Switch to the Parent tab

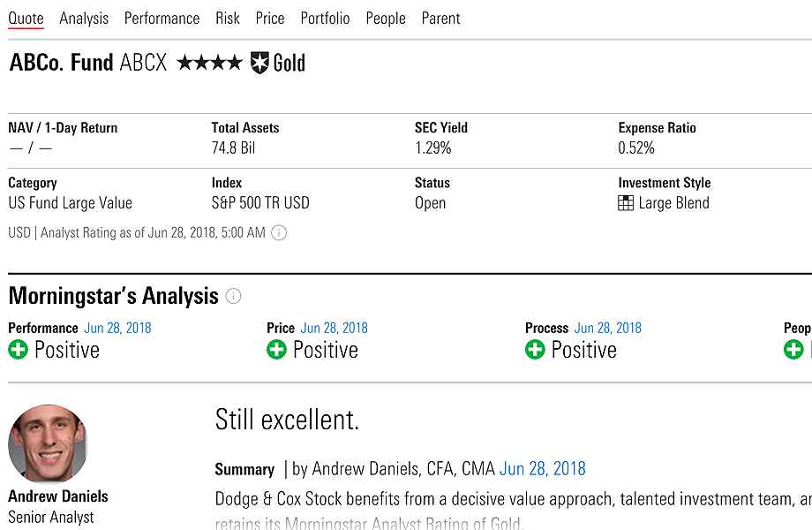tap(440, 19)
